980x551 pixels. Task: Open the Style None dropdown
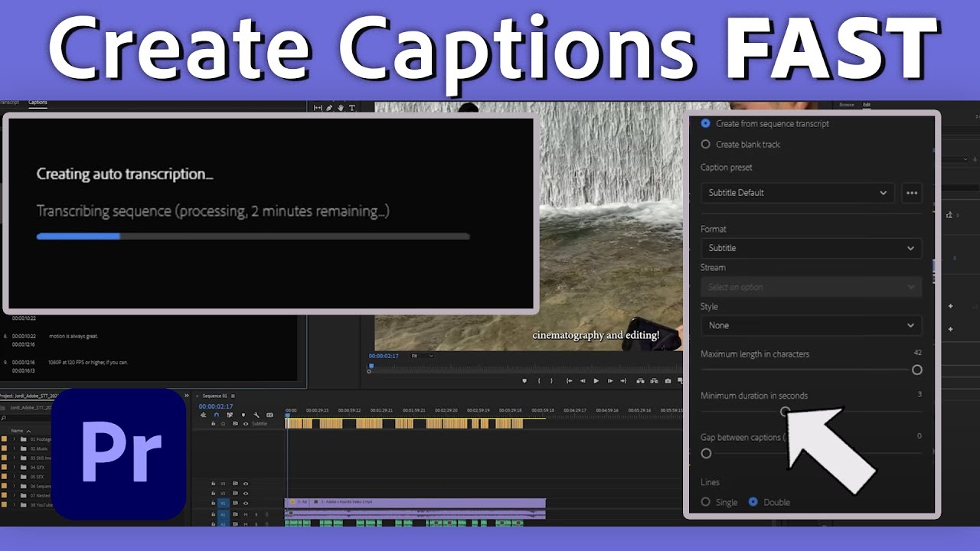(x=811, y=325)
